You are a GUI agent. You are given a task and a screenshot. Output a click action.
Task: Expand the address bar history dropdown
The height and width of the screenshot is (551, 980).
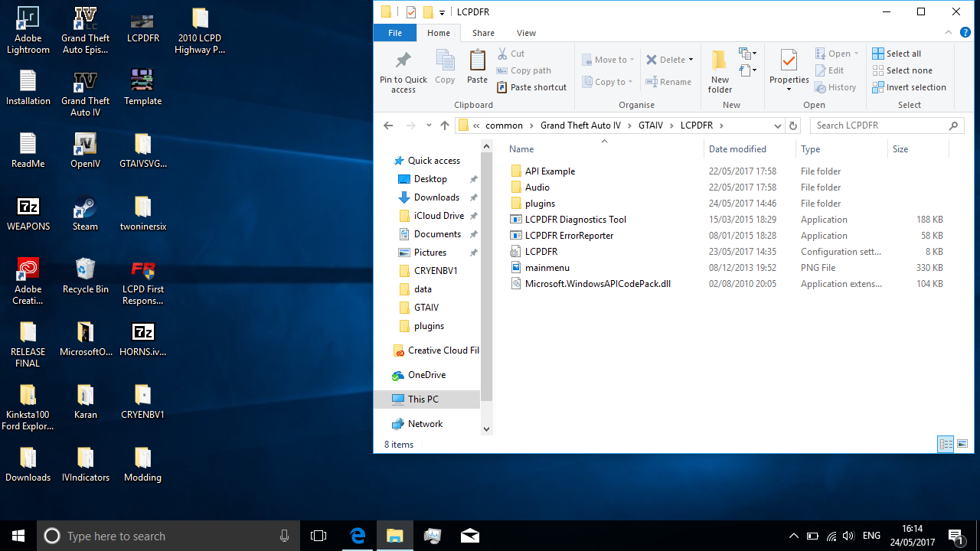coord(778,126)
